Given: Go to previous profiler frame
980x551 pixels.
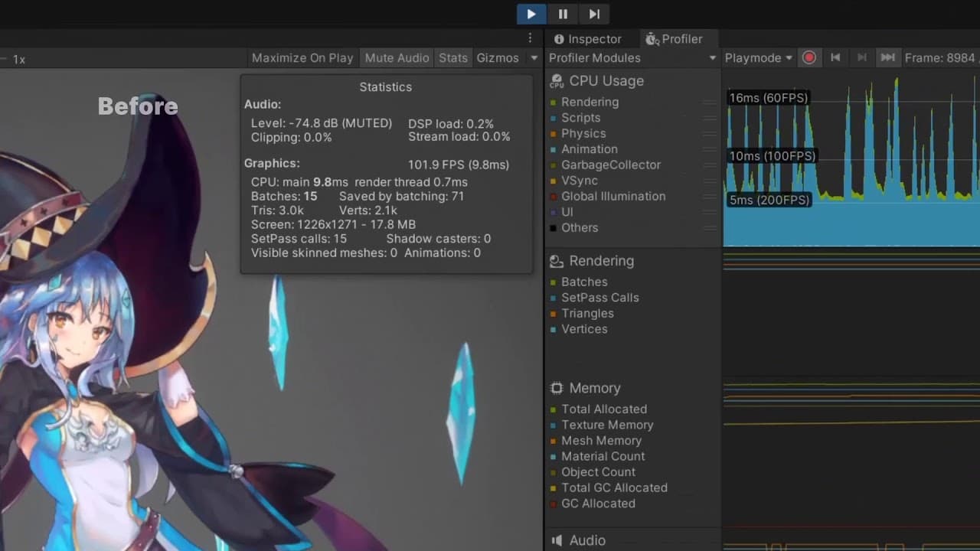Looking at the screenshot, I should pyautogui.click(x=835, y=57).
